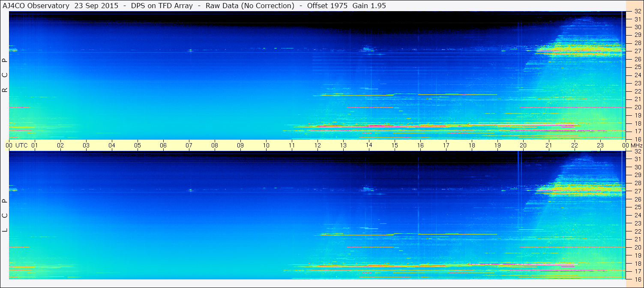This screenshot has height=288, width=644.
Task: Click 'Raw Data (No Correction)' header text
Action: [x=250, y=6]
